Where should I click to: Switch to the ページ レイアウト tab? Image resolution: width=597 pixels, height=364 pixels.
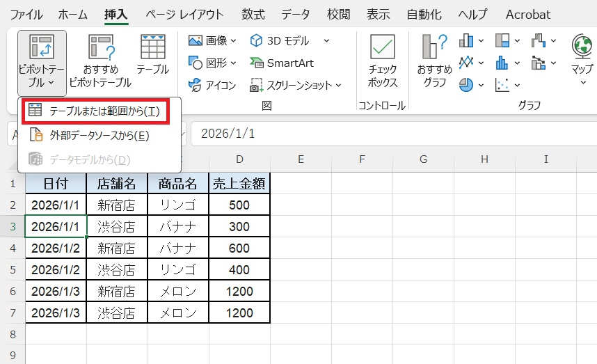pyautogui.click(x=184, y=15)
